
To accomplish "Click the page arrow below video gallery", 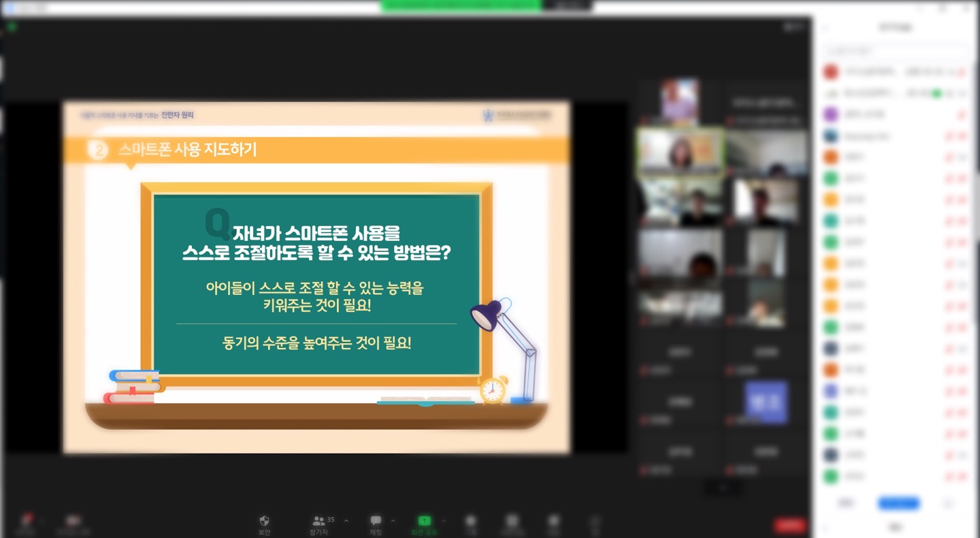I will click(723, 487).
